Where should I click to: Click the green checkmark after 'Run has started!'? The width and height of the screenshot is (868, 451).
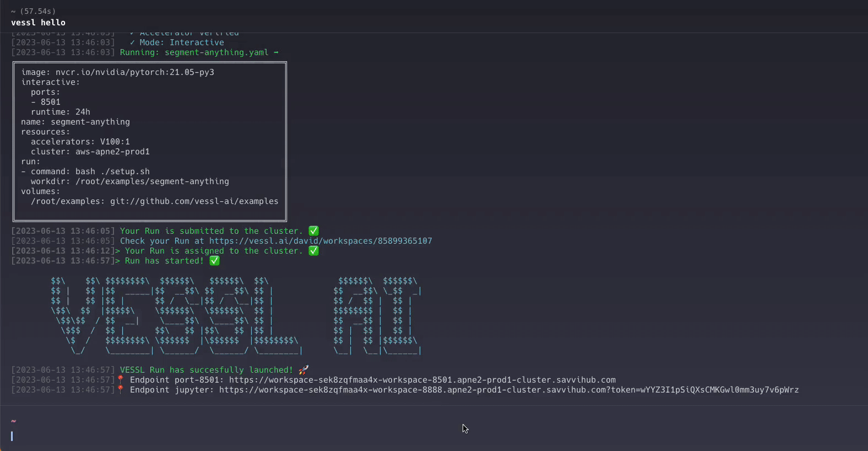coord(215,261)
